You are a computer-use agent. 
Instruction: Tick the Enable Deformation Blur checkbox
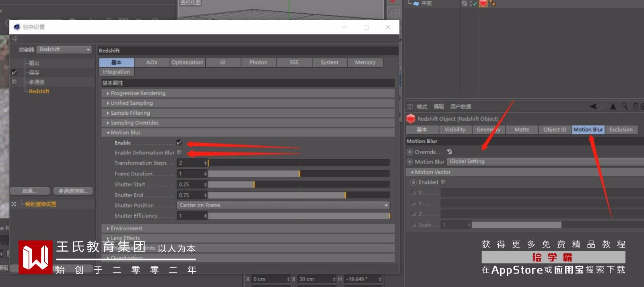pyautogui.click(x=179, y=153)
